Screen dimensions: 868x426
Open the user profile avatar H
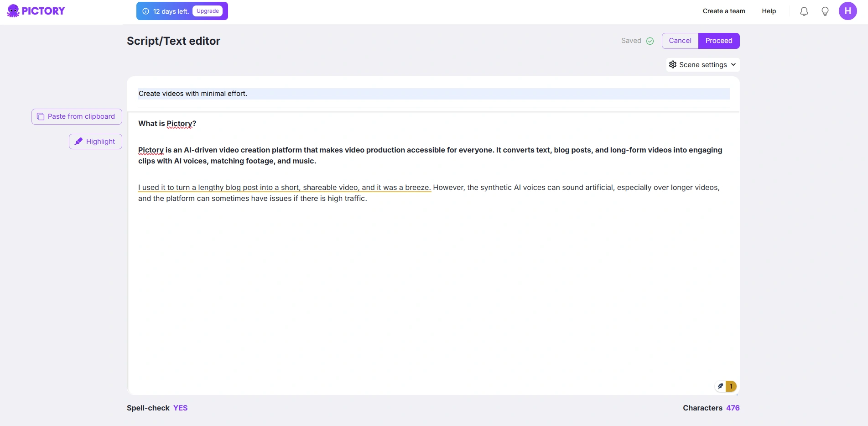[847, 11]
